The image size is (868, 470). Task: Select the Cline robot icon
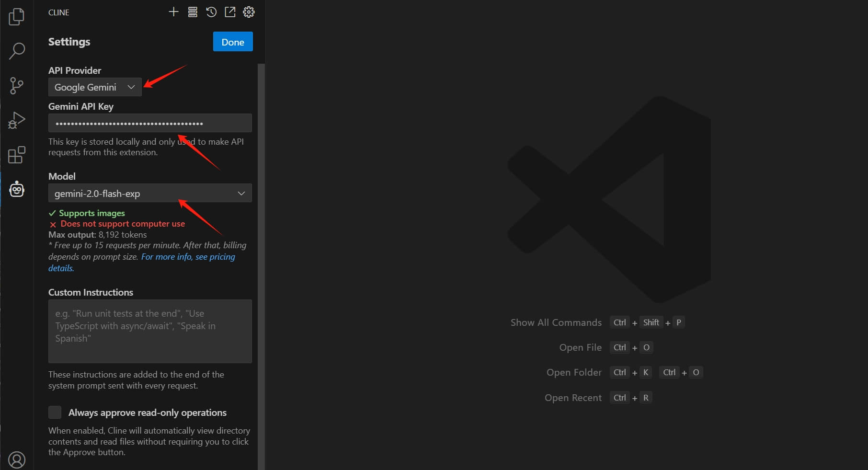[x=17, y=190]
